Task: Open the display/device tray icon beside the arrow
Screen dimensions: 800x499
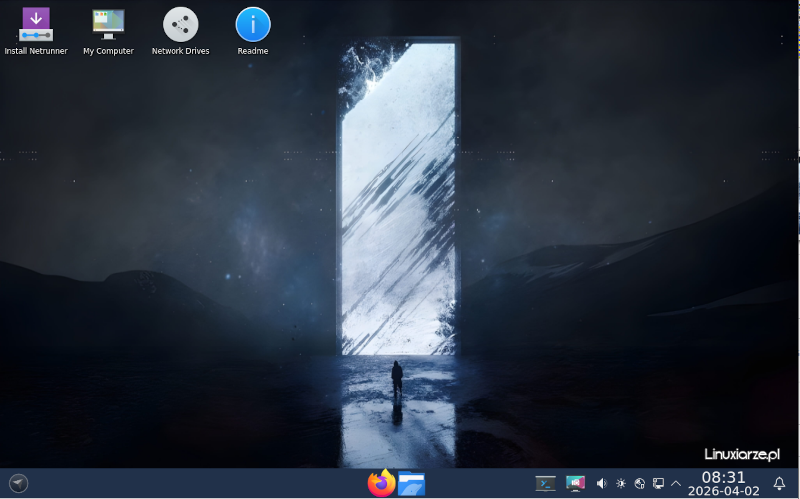Action: 659,483
